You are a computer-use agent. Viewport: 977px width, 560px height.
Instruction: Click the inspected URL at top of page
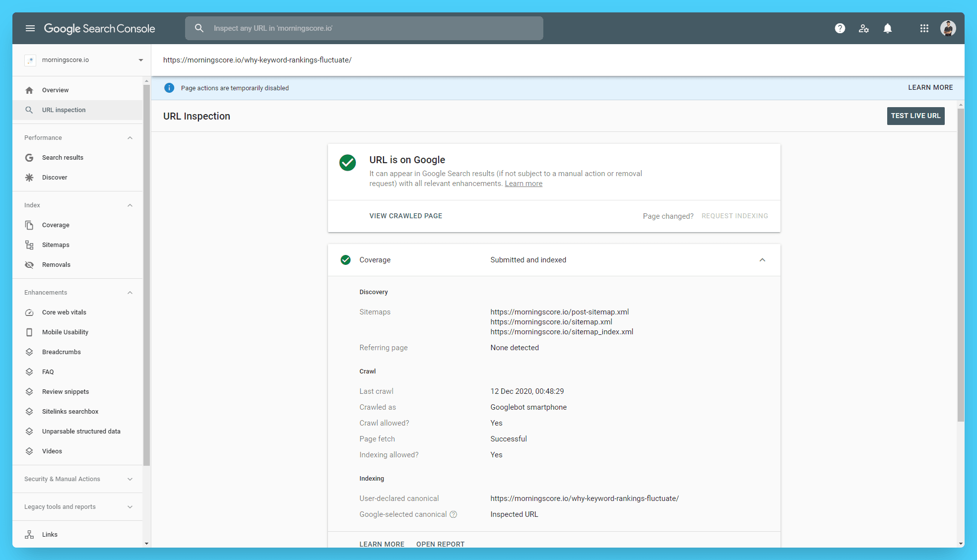tap(257, 60)
